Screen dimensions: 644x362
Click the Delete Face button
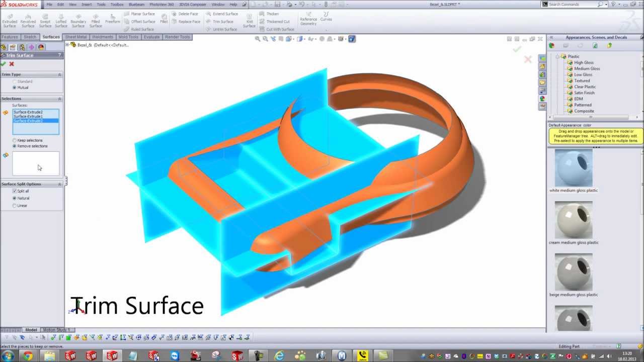pos(185,14)
